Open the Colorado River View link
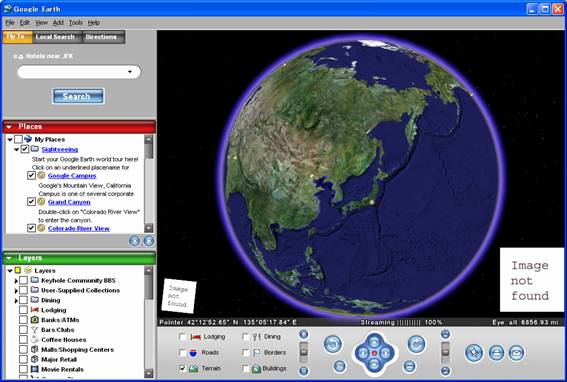 point(78,228)
